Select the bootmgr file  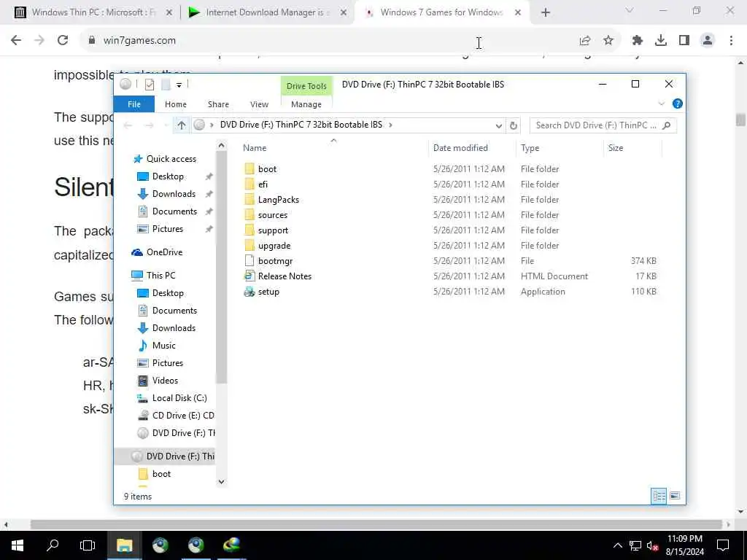tap(275, 261)
